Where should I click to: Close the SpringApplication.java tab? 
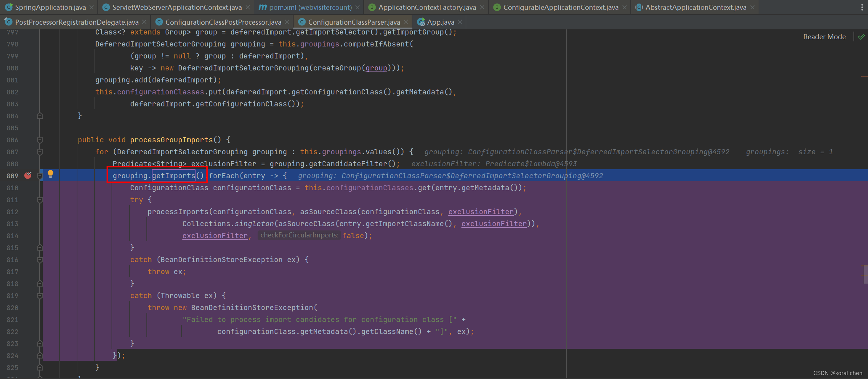92,7
